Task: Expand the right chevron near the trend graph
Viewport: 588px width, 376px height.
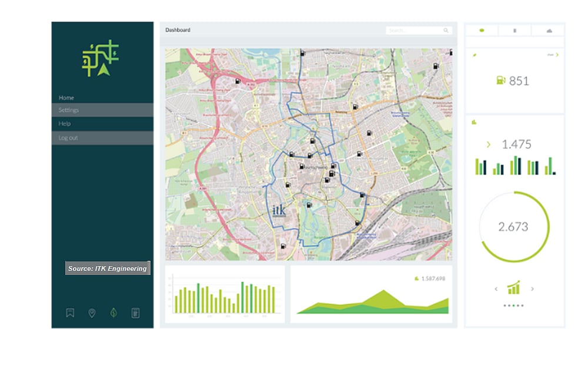Action: pyautogui.click(x=533, y=289)
